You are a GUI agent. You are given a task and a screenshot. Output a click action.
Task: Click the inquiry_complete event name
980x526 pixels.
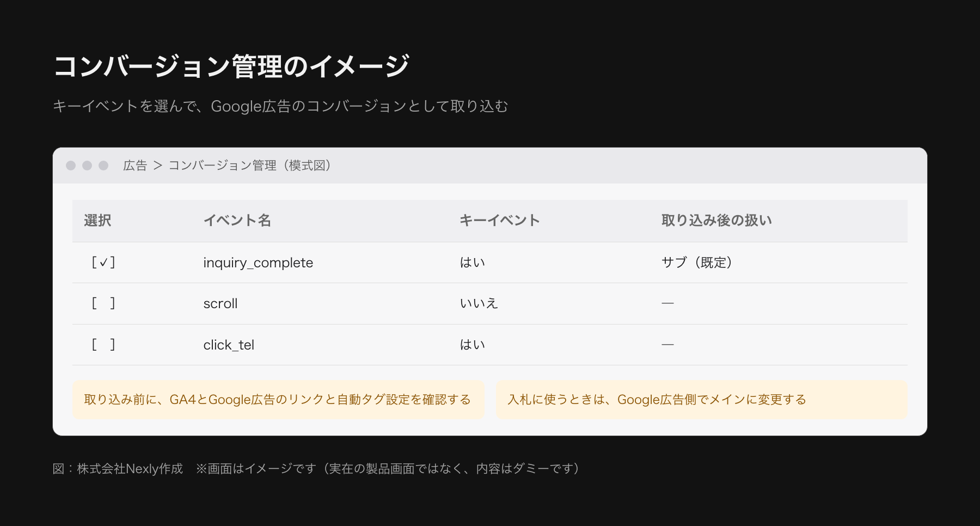258,262
